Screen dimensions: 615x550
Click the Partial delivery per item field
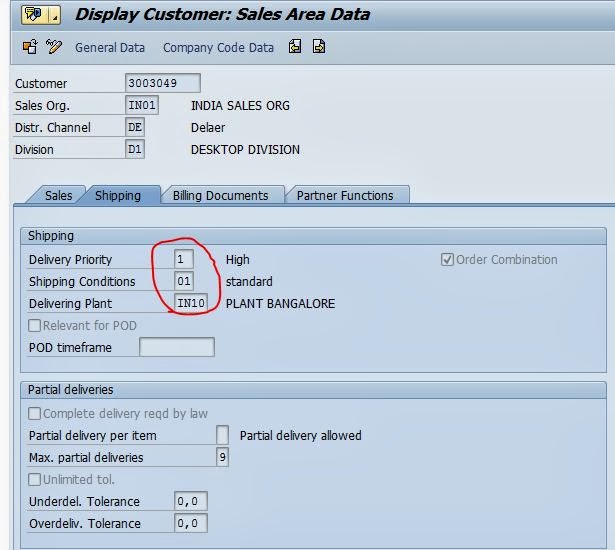(x=222, y=435)
